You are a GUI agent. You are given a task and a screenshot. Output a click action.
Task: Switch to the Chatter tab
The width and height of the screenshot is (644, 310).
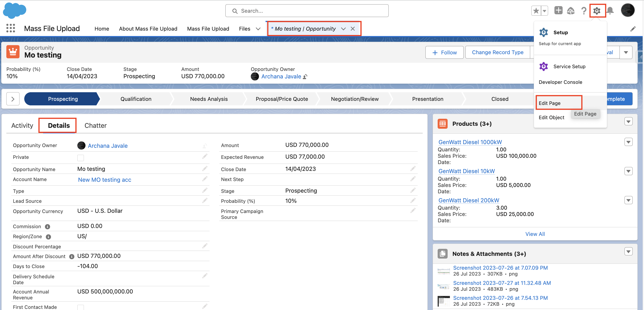click(x=95, y=125)
